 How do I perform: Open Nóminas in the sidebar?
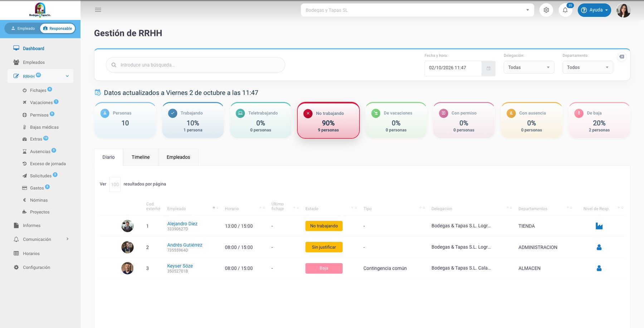[x=39, y=200]
